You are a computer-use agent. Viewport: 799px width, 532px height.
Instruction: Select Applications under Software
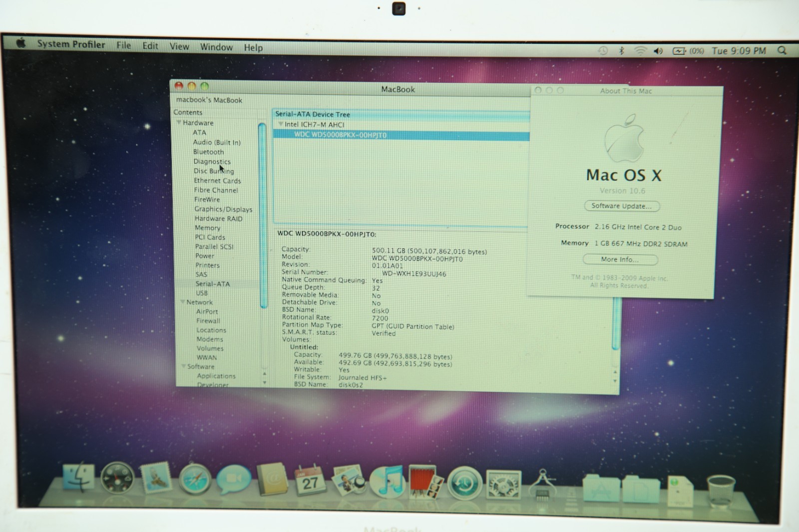point(216,376)
